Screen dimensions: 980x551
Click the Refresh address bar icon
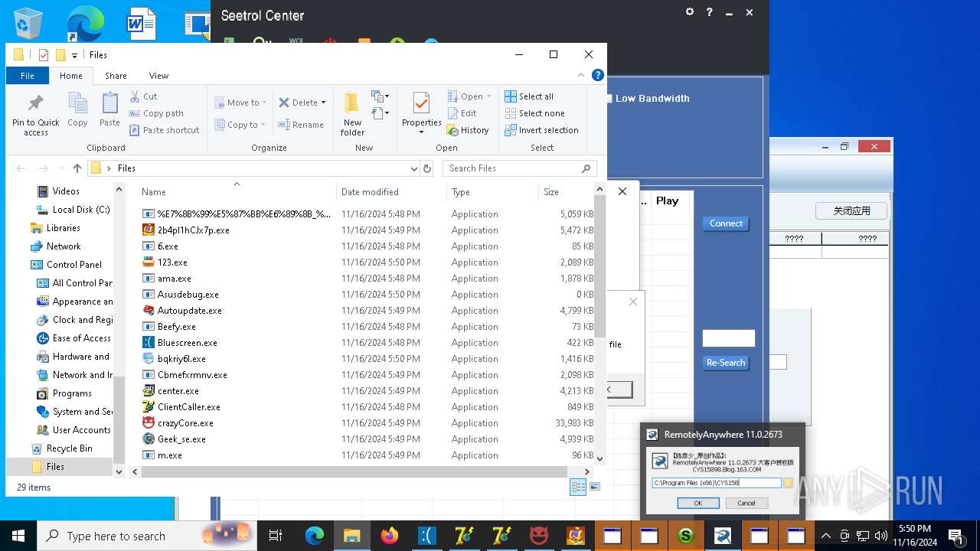click(428, 168)
